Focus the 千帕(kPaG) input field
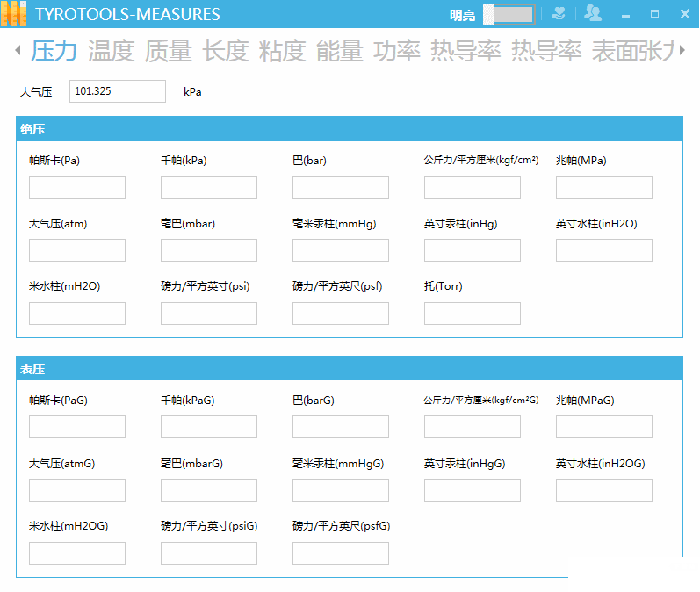This screenshot has width=700, height=592. pos(209,427)
